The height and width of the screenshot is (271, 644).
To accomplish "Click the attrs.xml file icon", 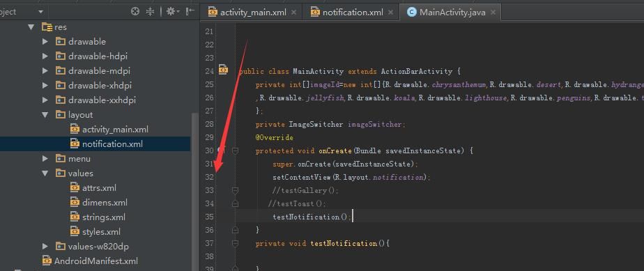I will (75, 187).
